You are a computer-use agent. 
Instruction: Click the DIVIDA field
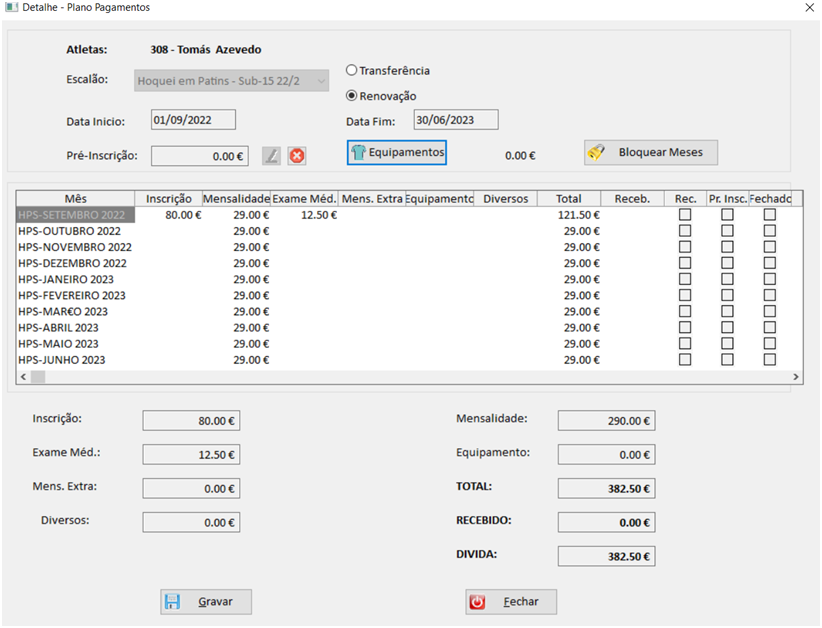(x=607, y=556)
